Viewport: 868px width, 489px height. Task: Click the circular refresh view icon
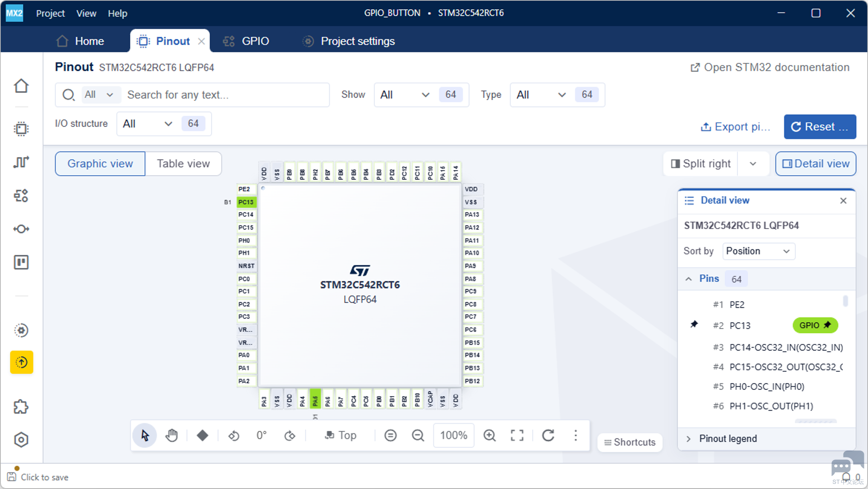(548, 435)
